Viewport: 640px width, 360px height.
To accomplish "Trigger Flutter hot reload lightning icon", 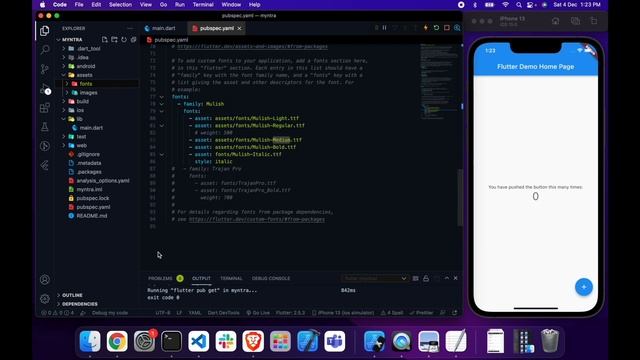I will 426,28.
